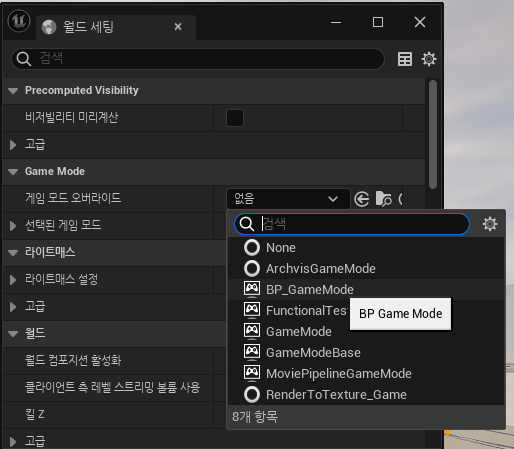Expand 고급 under 라이트매스
Image resolution: width=514 pixels, height=449 pixels.
click(x=13, y=307)
